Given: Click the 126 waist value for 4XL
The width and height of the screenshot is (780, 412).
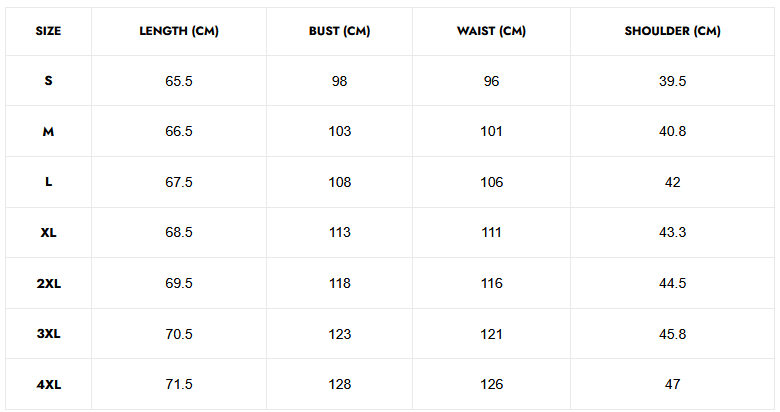Looking at the screenshot, I should (x=491, y=384).
